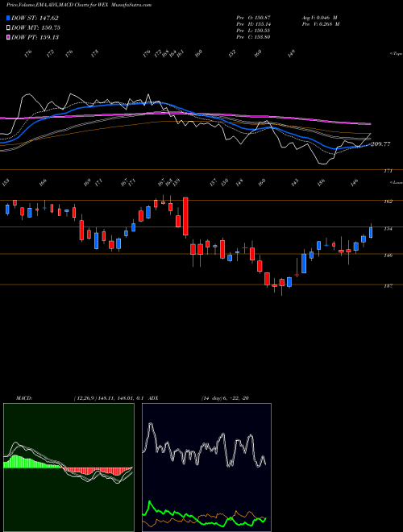Click the ADX (14 day) values text

tap(225, 398)
